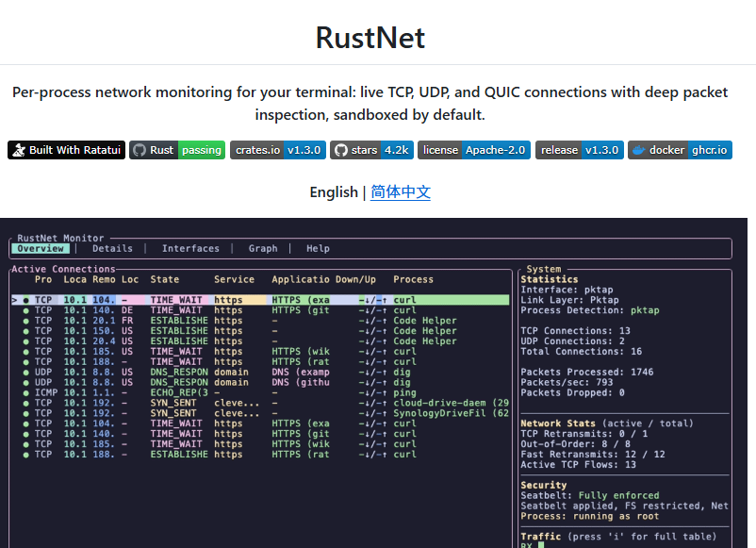Click 'Active TCP Flows: 13' line

pyautogui.click(x=578, y=465)
